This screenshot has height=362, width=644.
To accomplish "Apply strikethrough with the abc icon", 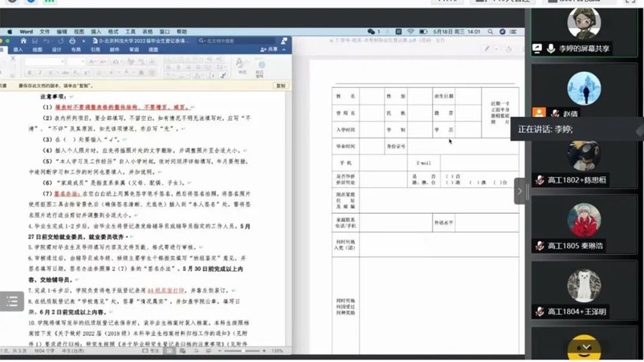I will pyautogui.click(x=65, y=72).
